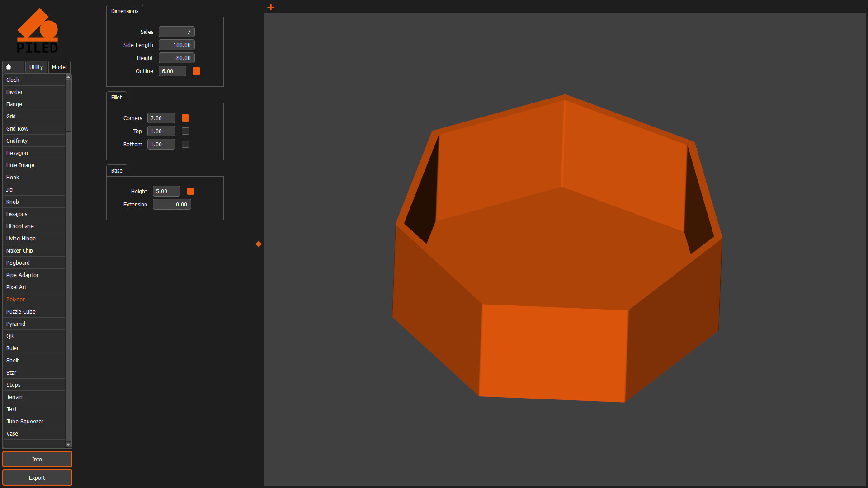
Task: Disable the orange toggle next to Outline
Action: [x=196, y=71]
